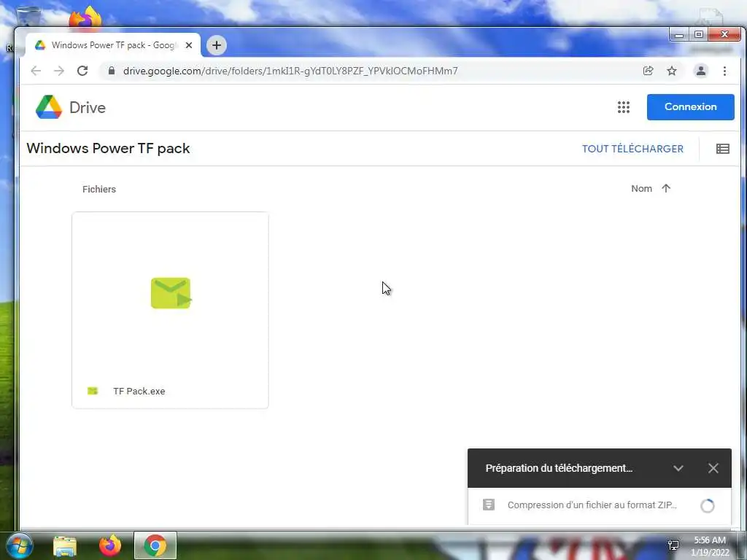Click TOUT TÉLÉCHARGER to download all
The image size is (747, 560).
[x=632, y=149]
